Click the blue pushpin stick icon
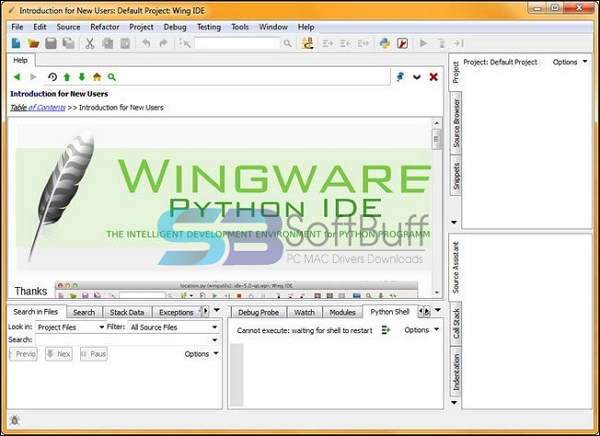The image size is (600, 436). 400,77
